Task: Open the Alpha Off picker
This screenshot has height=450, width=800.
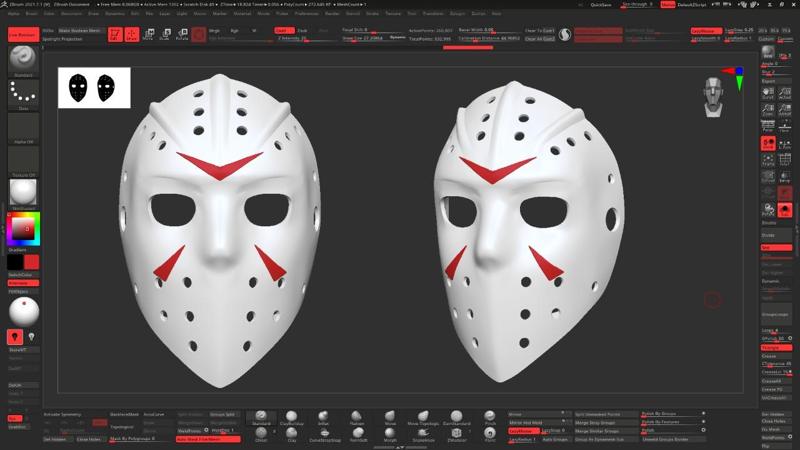Action: pos(23,127)
